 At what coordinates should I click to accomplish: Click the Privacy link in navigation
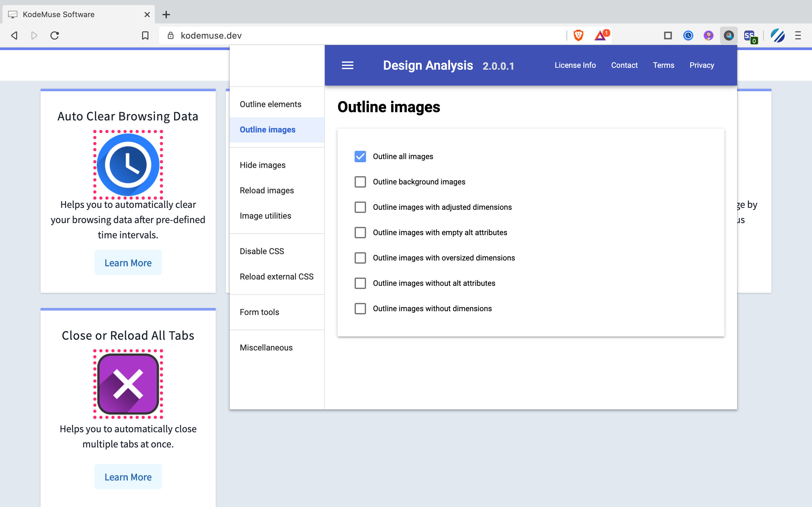[702, 65]
